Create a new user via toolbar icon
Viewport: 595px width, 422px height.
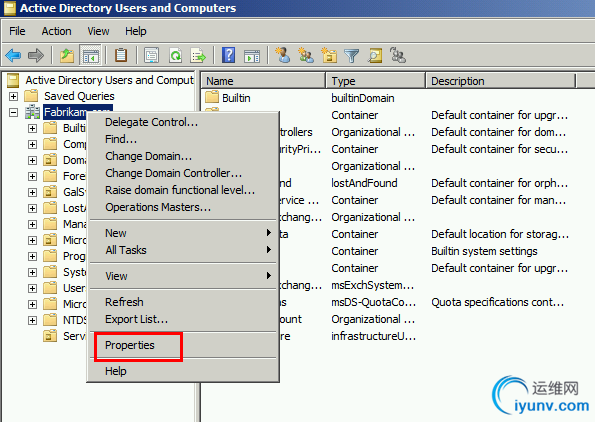pyautogui.click(x=283, y=55)
